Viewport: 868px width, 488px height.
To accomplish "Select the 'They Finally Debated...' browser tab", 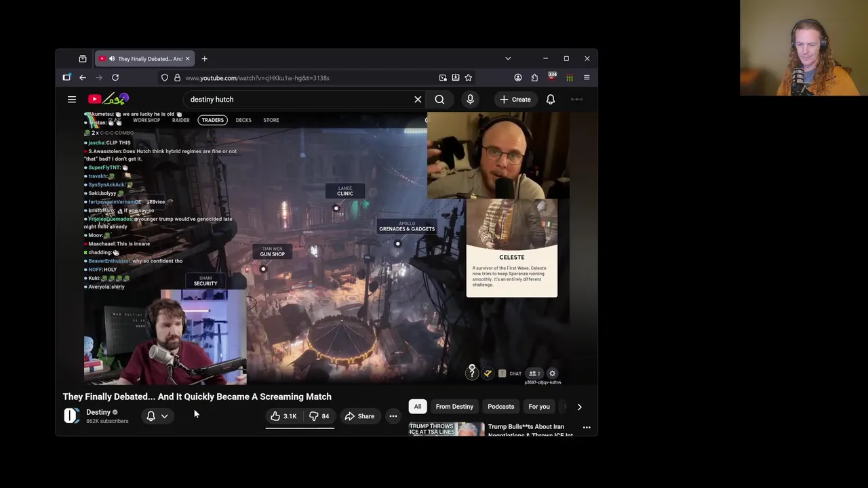I will 145,59.
